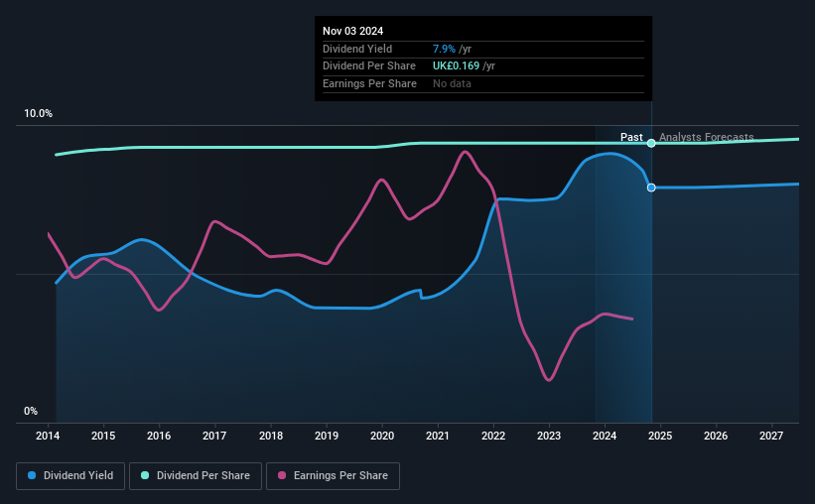Click the UK£0.169 dividend per share value
The width and height of the screenshot is (815, 504).
click(456, 66)
